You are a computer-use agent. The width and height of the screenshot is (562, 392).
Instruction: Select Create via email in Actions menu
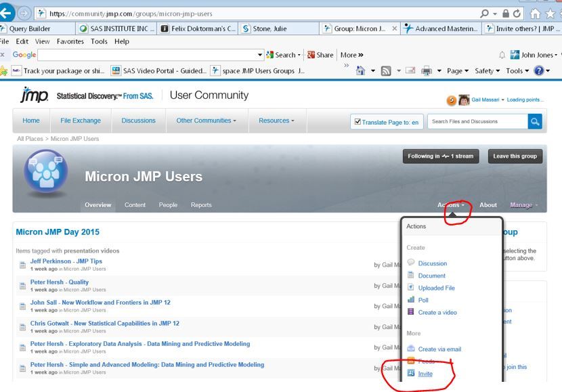pos(439,349)
